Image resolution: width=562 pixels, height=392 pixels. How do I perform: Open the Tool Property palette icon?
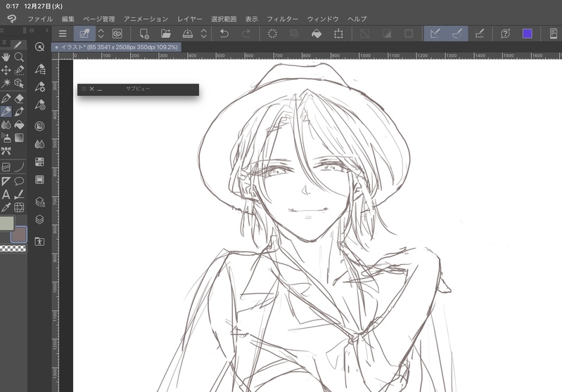pyautogui.click(x=40, y=86)
